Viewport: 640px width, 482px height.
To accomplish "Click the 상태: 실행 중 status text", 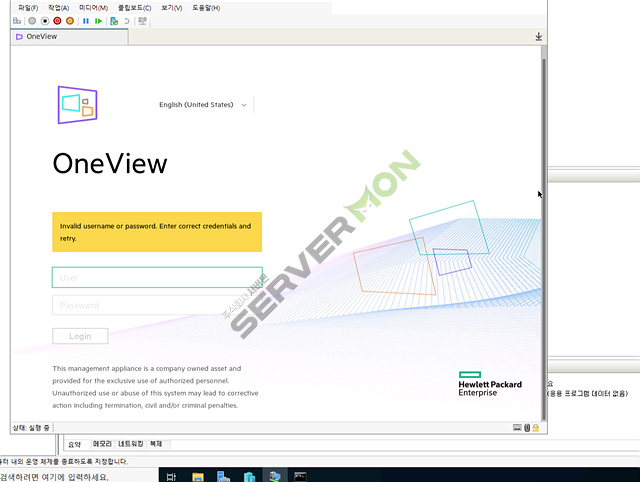I will tap(31, 428).
